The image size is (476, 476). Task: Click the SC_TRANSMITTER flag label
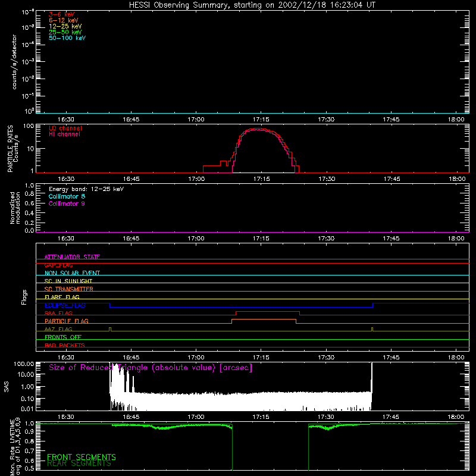point(68,289)
